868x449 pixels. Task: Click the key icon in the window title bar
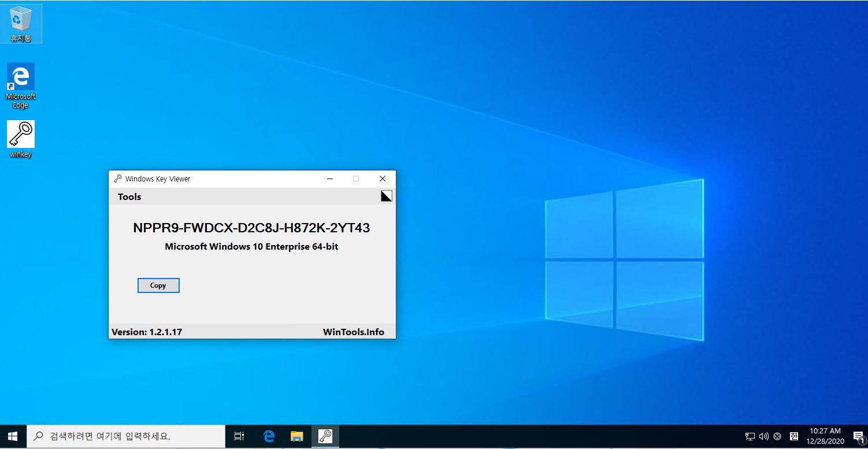[x=118, y=179]
